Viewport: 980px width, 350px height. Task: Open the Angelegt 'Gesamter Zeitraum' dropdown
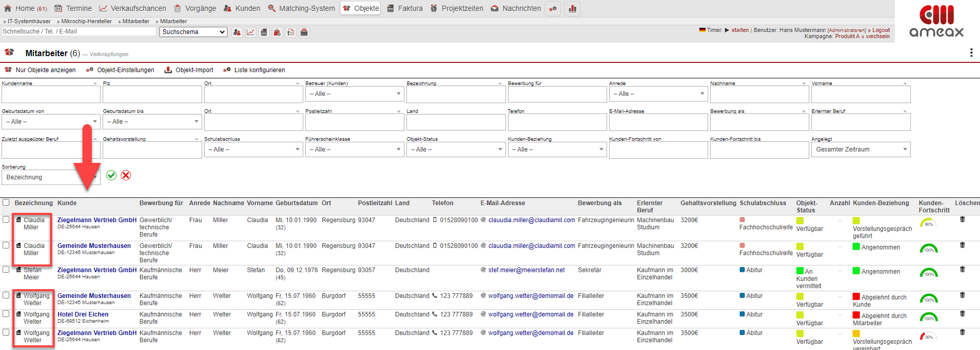tap(860, 149)
